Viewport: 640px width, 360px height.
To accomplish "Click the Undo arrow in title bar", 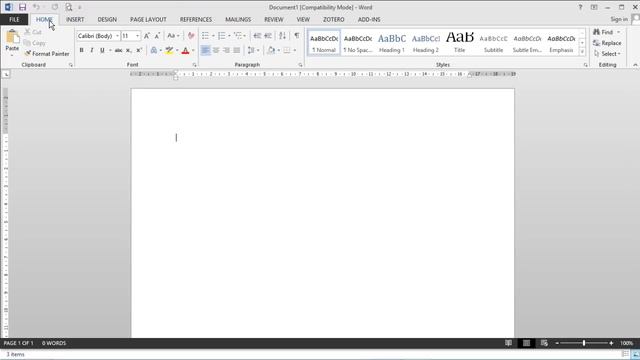I will [x=36, y=7].
